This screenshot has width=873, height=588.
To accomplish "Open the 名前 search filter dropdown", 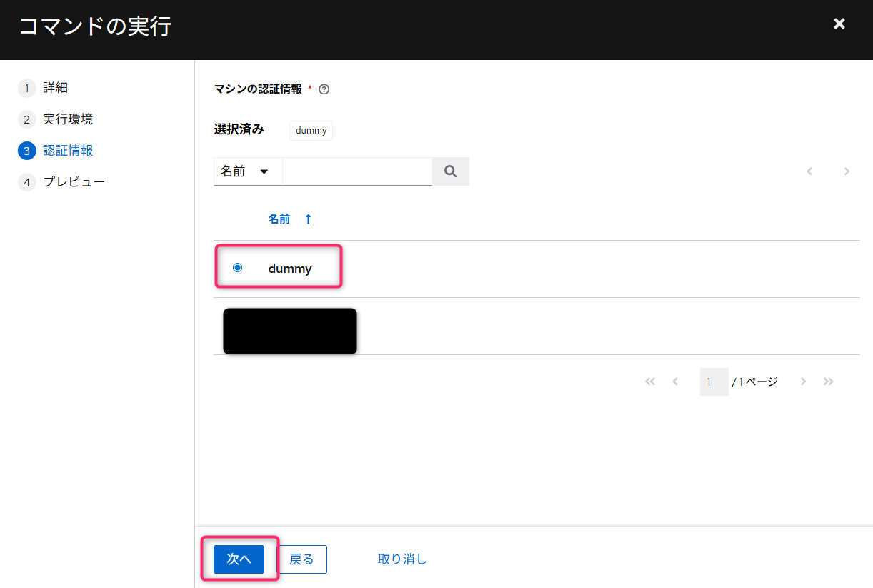I will [x=248, y=171].
